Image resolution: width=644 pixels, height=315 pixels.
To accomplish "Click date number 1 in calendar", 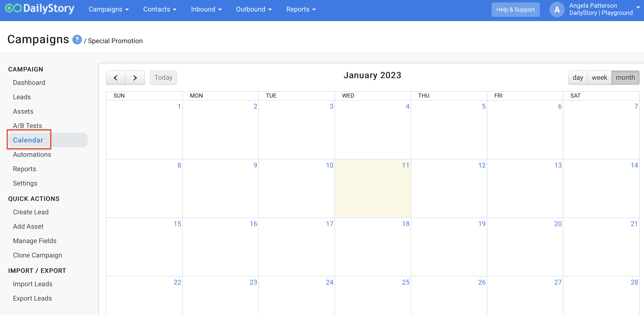I will coord(179,106).
